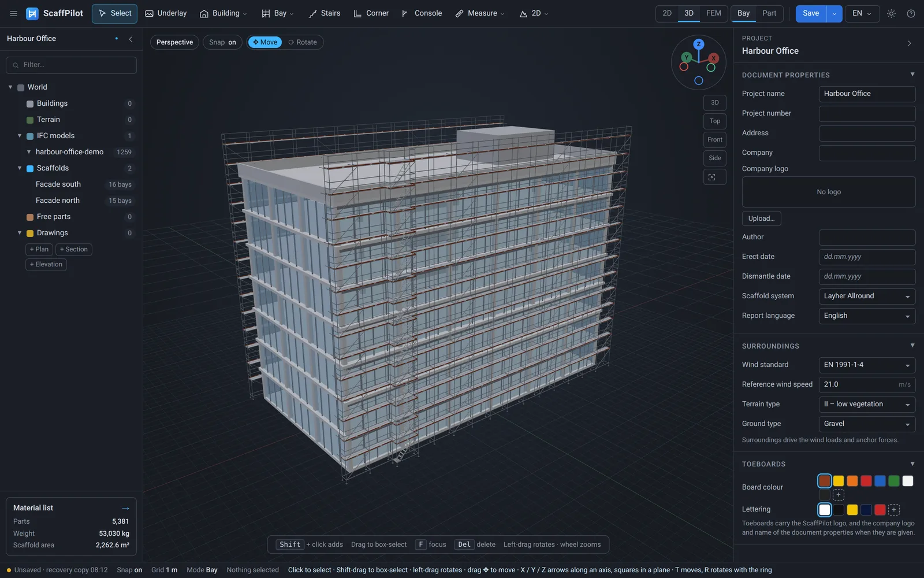
Task: Switch to Bay mode
Action: (744, 13)
